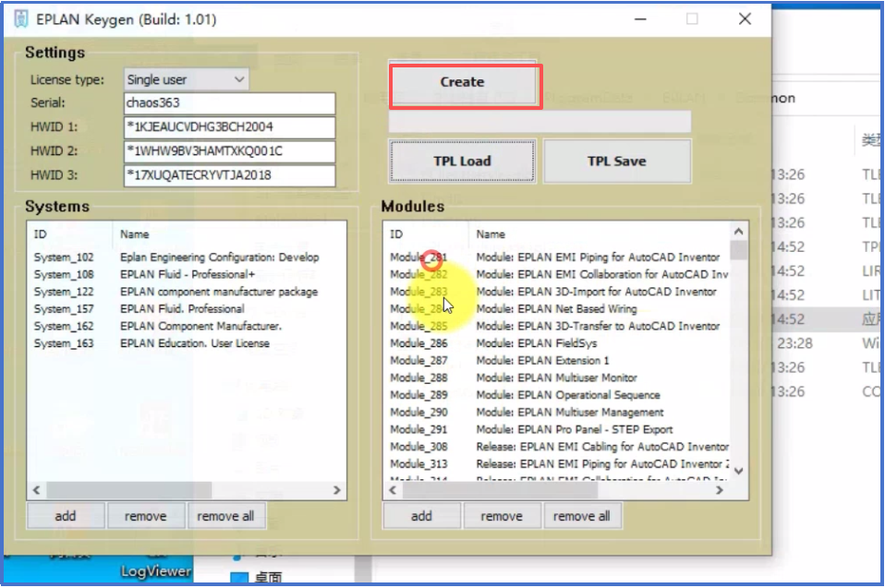The height and width of the screenshot is (588, 885).
Task: Click down arrow of Modules vertical scrollbar
Action: [x=739, y=472]
